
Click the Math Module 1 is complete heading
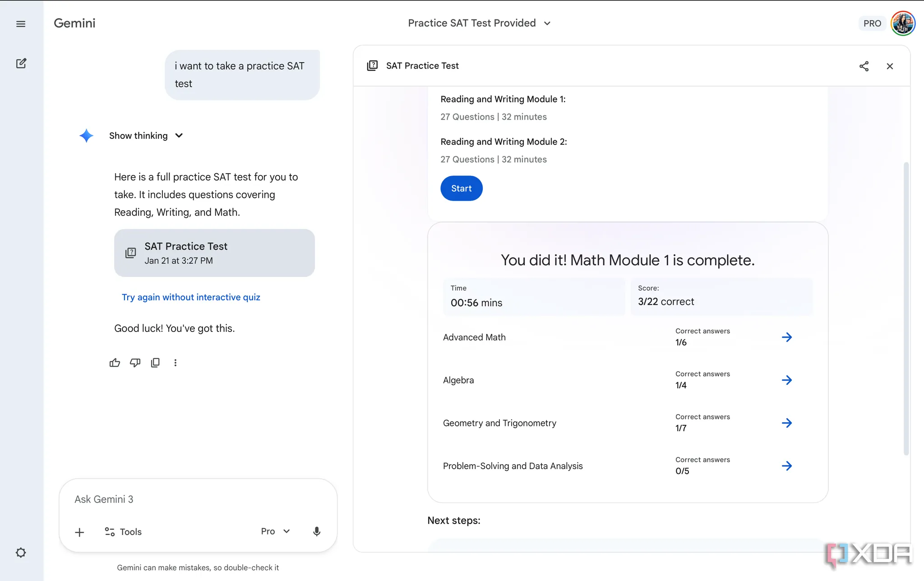[628, 260]
